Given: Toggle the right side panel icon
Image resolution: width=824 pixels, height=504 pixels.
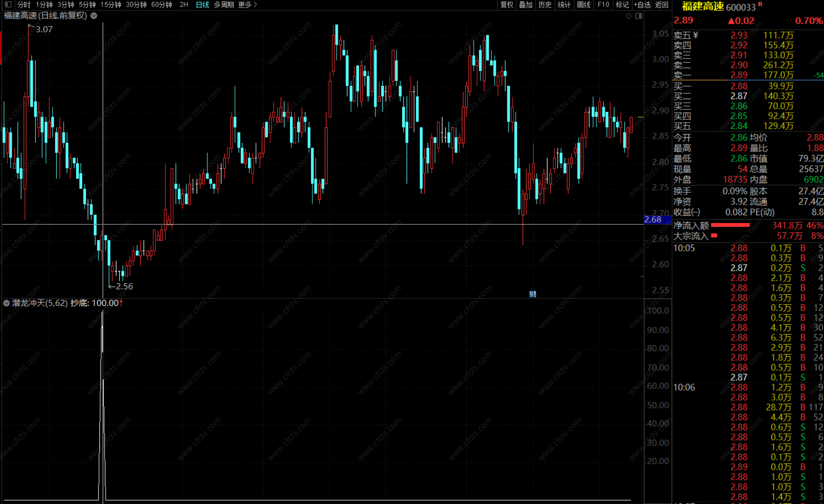Looking at the screenshot, I should click(639, 16).
